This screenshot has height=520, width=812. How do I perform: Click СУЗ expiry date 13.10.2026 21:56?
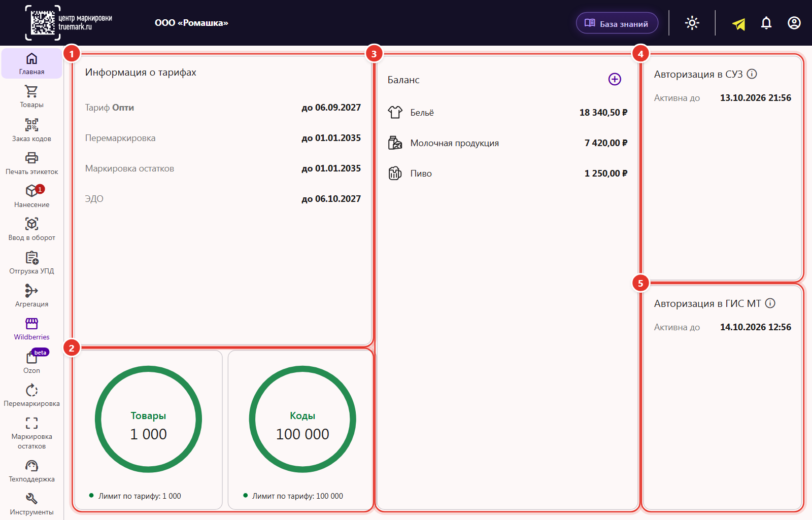click(756, 98)
